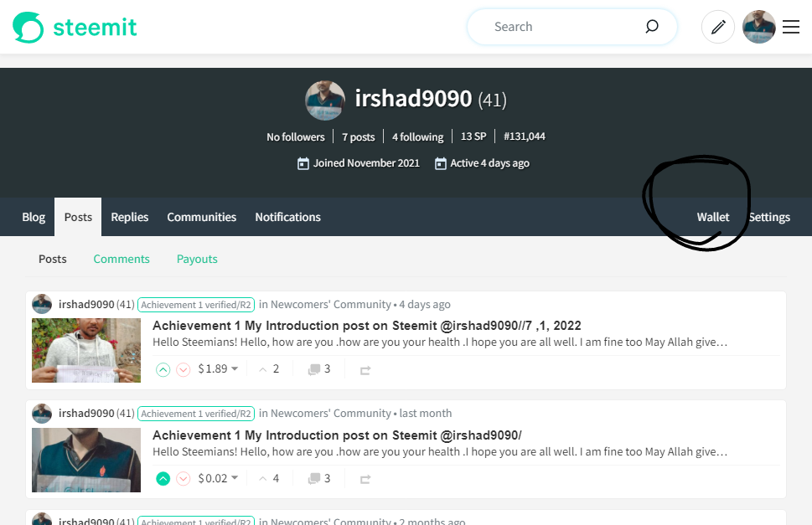The width and height of the screenshot is (812, 525).
Task: Open the user avatar in top bar
Action: point(758,27)
